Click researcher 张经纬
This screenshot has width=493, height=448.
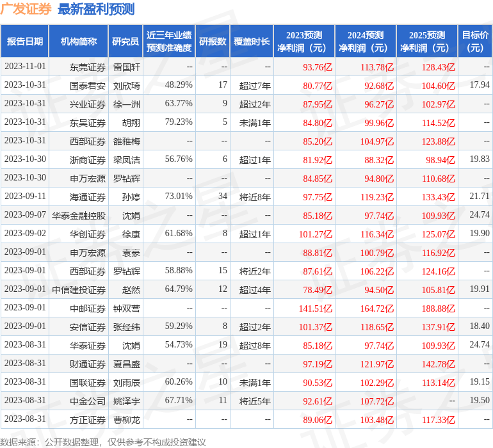tap(126, 327)
